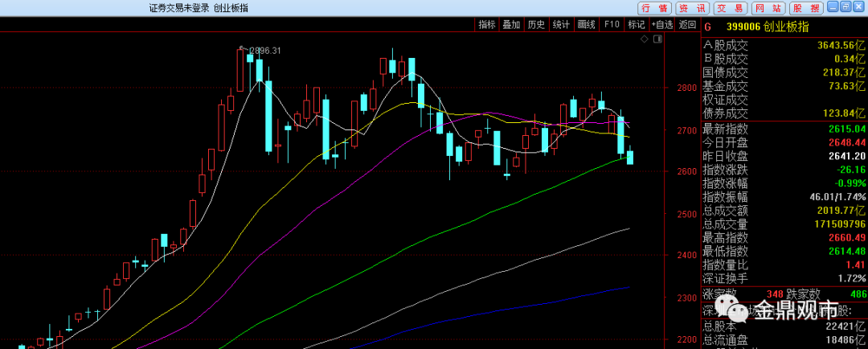Click the 指数涨幅 value -0.99%
Viewport: 868px width, 349px height.
point(850,183)
